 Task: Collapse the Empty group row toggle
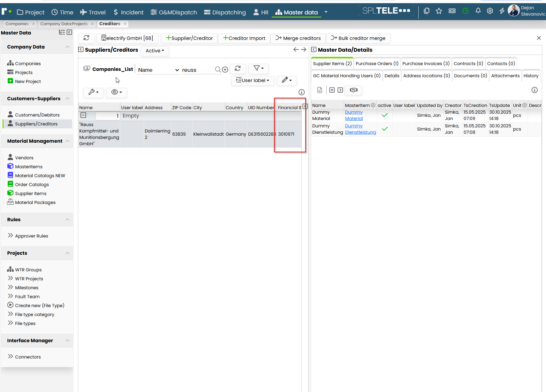83,115
